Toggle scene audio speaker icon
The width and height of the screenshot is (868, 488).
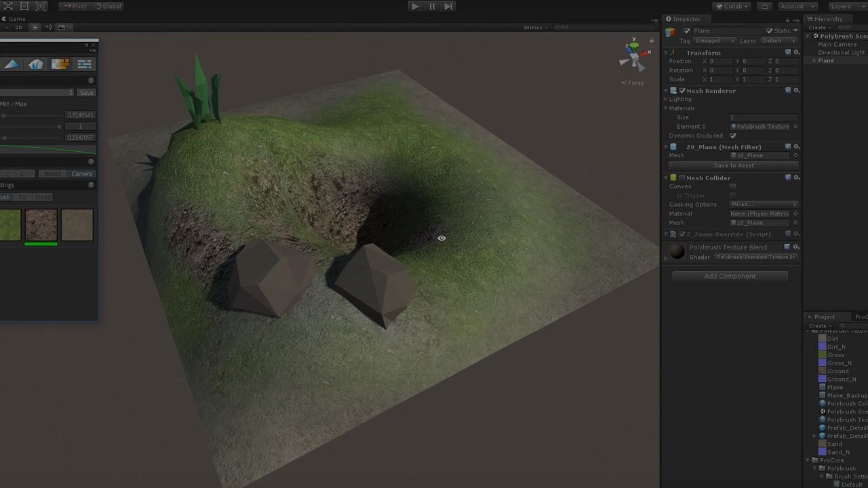tap(49, 27)
